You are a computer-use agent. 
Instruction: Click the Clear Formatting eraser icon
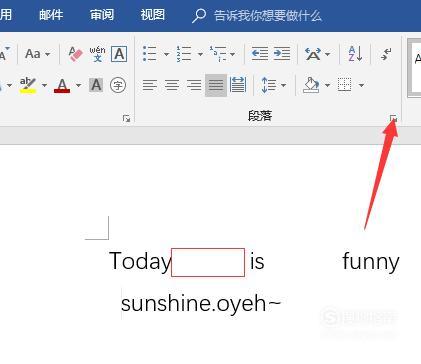coord(75,54)
